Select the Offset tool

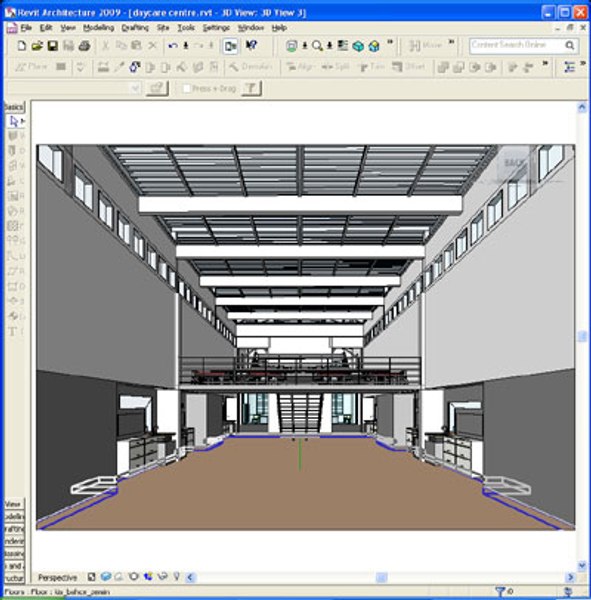tap(409, 67)
